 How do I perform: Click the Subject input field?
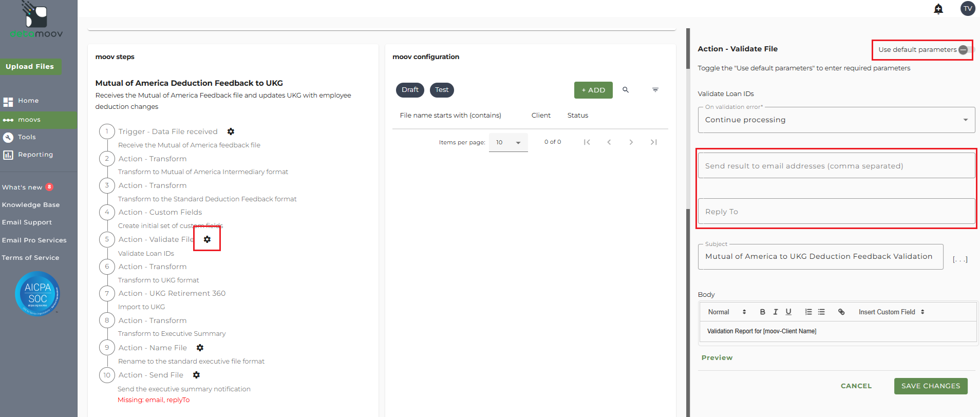(820, 257)
